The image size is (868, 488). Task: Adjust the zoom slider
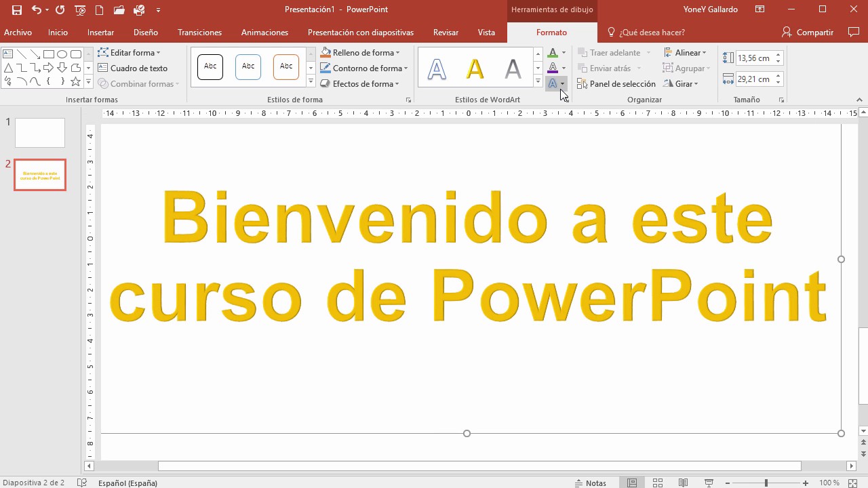tap(766, 483)
